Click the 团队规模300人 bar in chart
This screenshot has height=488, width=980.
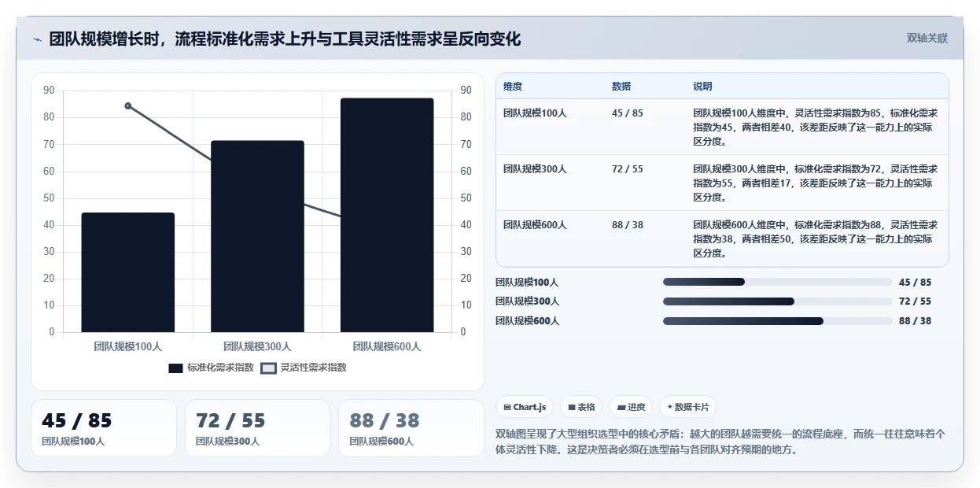point(257,236)
